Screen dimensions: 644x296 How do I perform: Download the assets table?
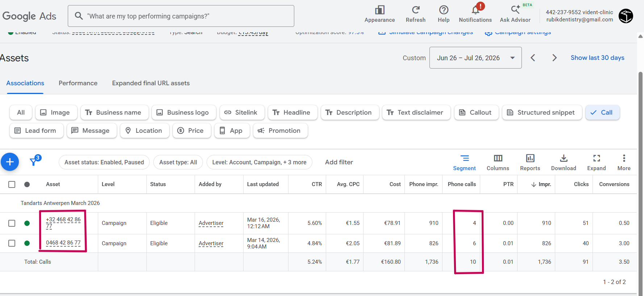[563, 163]
